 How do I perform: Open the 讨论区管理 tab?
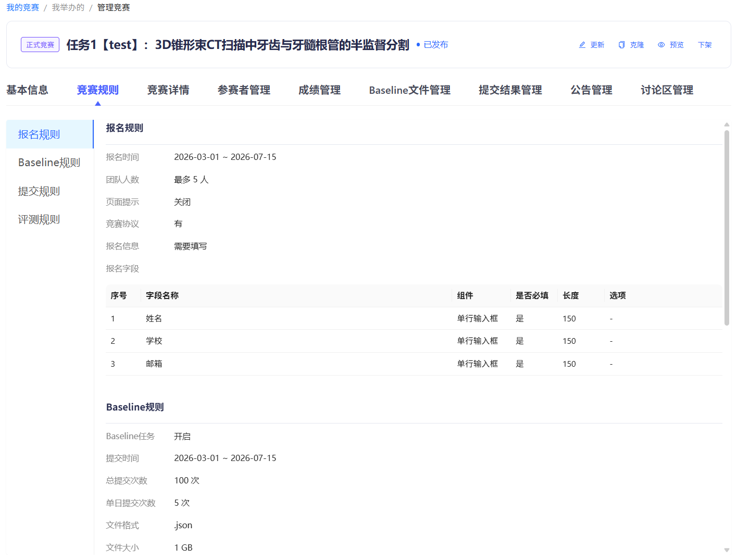coord(667,90)
